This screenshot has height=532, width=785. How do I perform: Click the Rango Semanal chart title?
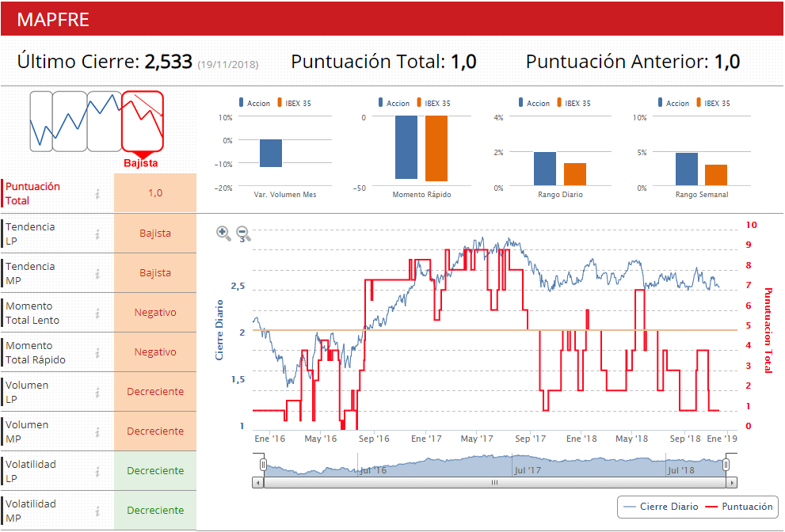[702, 195]
